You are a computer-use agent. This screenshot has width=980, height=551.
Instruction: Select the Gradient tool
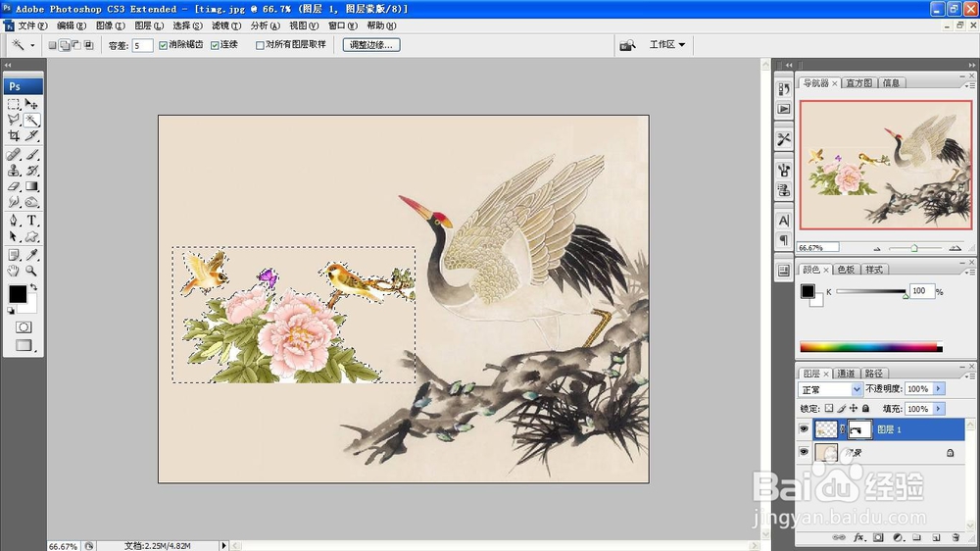click(x=32, y=186)
